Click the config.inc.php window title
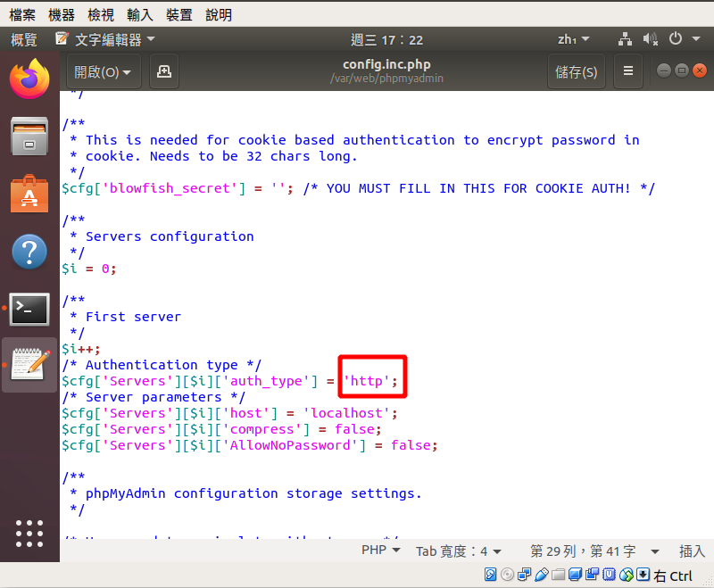 tap(386, 64)
